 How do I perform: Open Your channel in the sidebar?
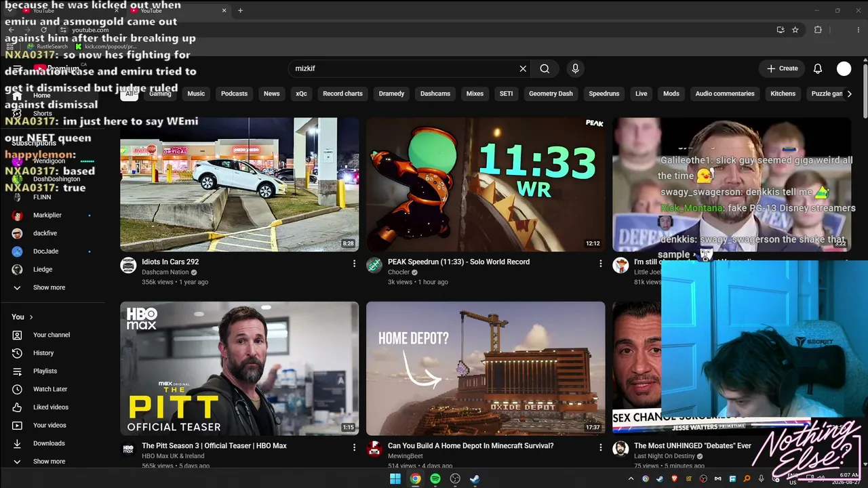click(x=52, y=335)
